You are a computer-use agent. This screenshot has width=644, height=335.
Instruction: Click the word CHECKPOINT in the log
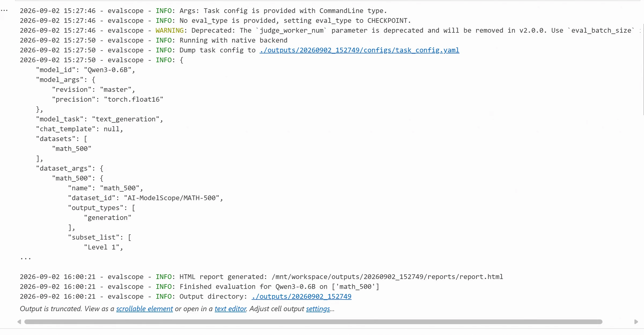point(387,21)
